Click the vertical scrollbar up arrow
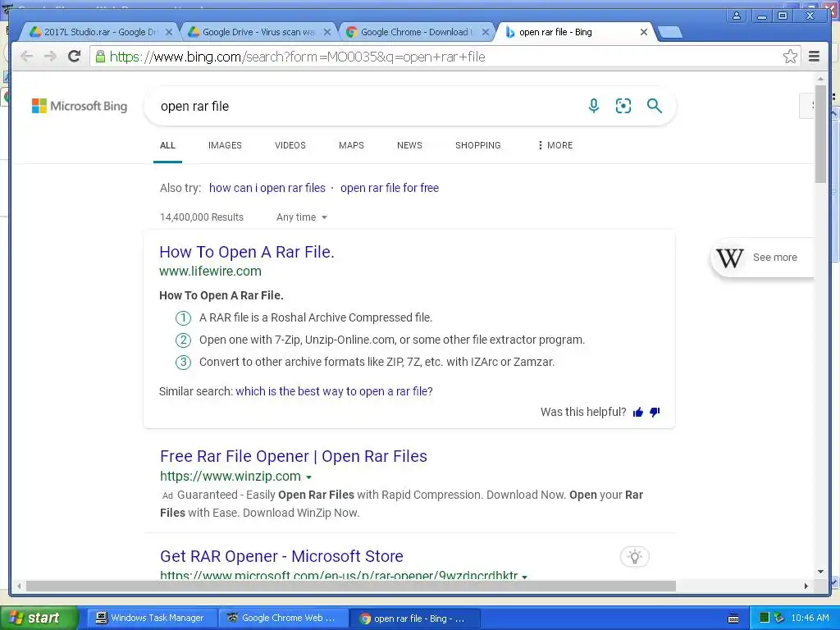 click(x=820, y=79)
